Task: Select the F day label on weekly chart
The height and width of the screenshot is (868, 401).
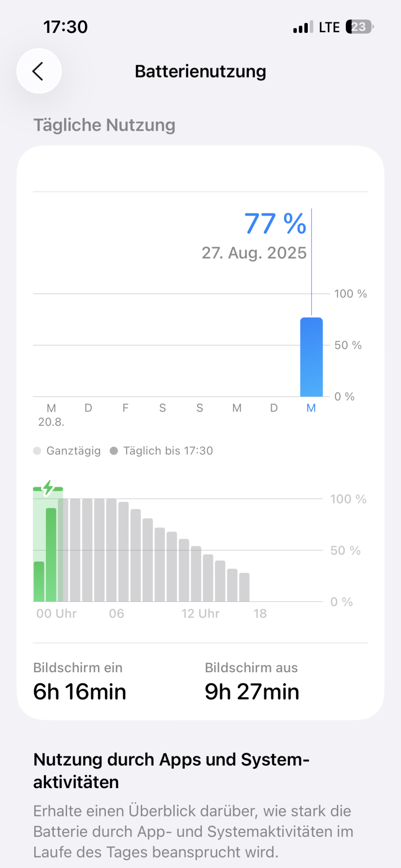Action: pyautogui.click(x=125, y=408)
